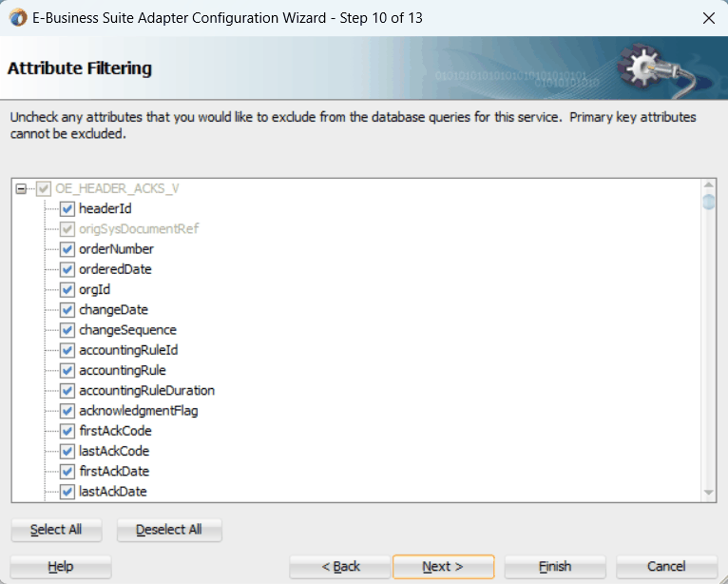Click the Finish button
Viewport: 728px width, 584px height.
tap(555, 566)
